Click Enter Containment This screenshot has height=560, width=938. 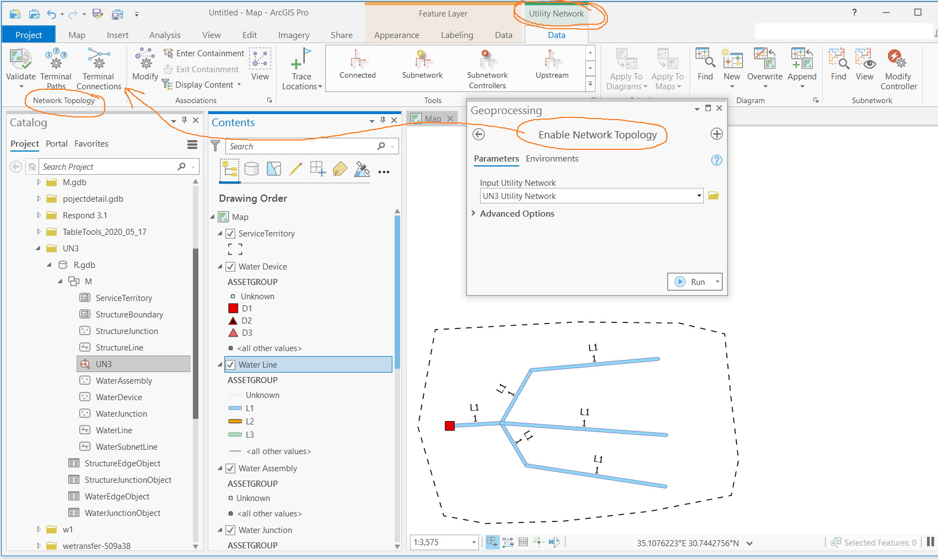pos(204,53)
